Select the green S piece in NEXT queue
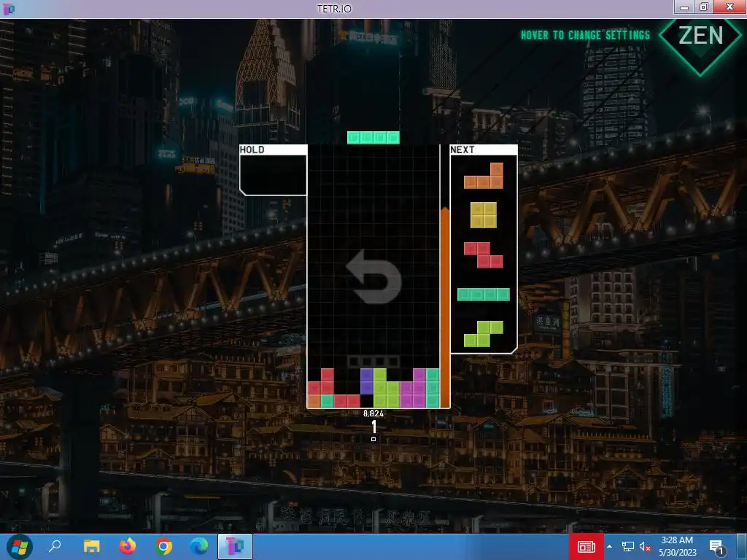Viewport: 747px width, 560px height. pyautogui.click(x=484, y=334)
